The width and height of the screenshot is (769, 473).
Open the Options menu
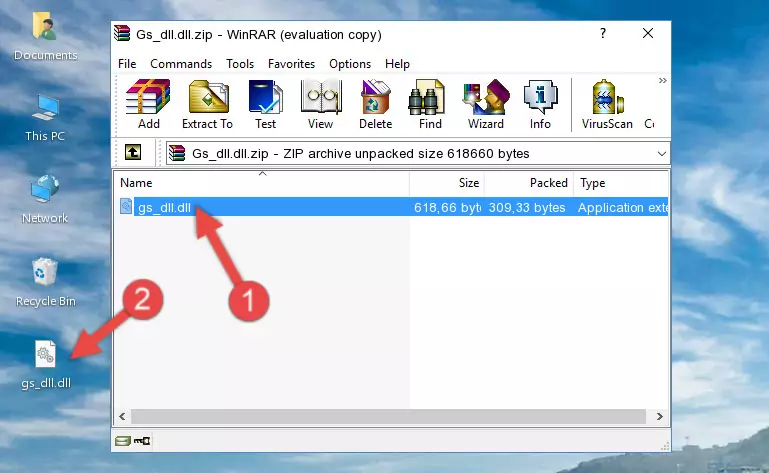(350, 64)
